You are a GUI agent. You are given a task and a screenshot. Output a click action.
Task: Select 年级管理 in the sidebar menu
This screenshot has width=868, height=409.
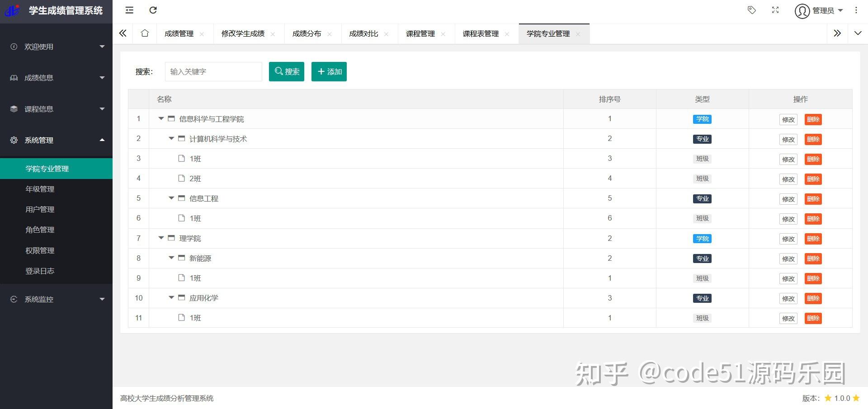coord(39,189)
